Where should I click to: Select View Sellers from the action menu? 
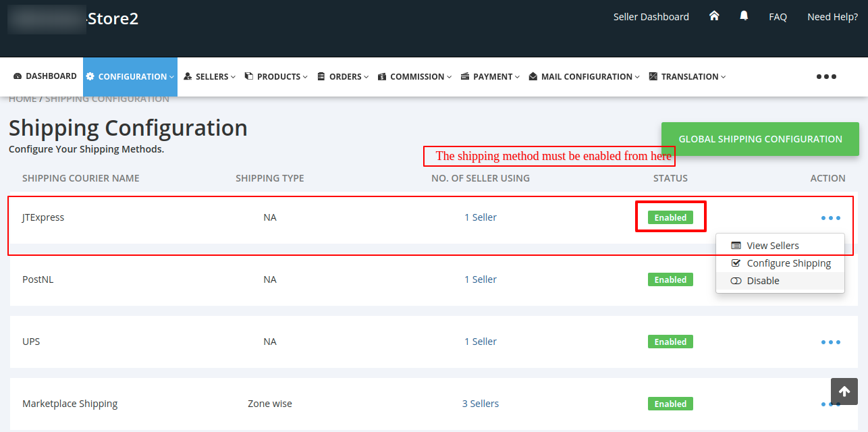pos(780,246)
